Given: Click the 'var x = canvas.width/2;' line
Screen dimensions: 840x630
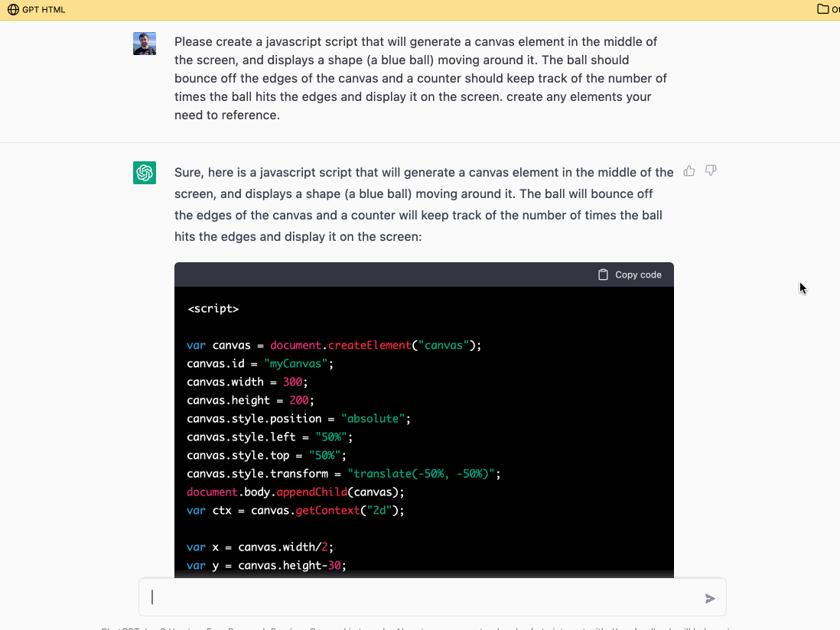Looking at the screenshot, I should [x=260, y=547].
